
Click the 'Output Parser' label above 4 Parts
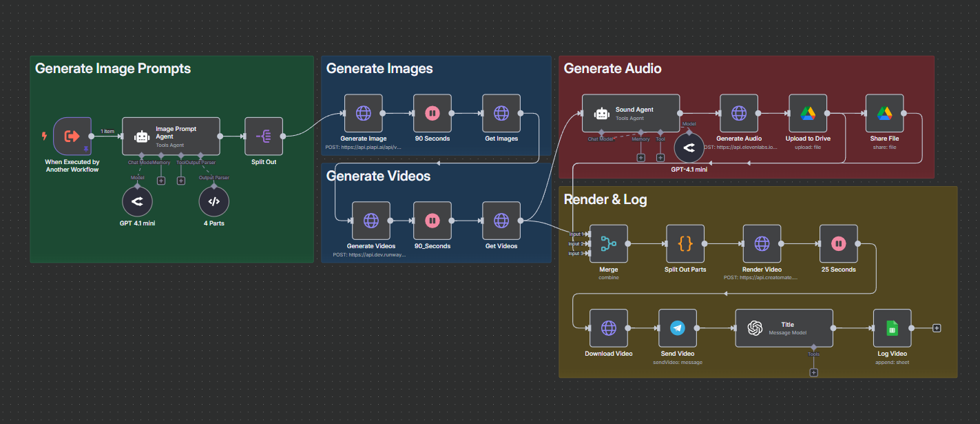pos(214,177)
